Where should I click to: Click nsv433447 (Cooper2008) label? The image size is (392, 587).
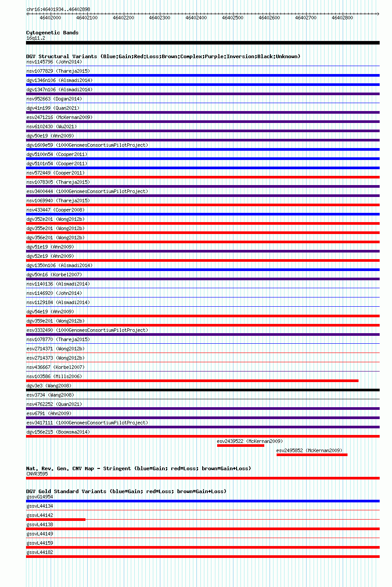tap(55, 210)
